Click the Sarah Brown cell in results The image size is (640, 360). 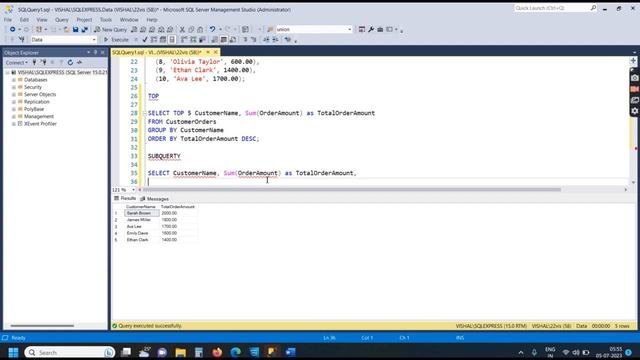click(141, 213)
